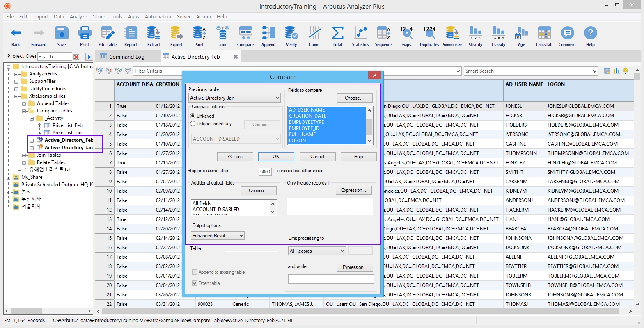Select the Extract tool

[x=154, y=36]
